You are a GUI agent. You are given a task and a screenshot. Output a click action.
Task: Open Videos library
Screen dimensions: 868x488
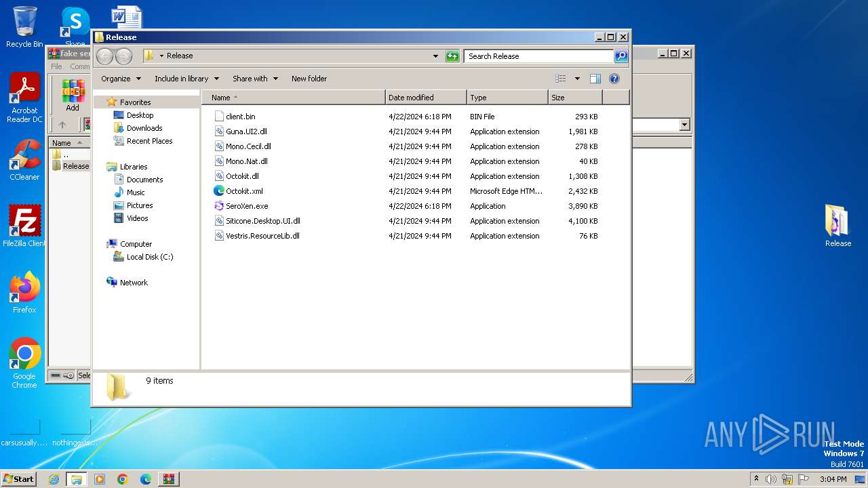tap(137, 218)
